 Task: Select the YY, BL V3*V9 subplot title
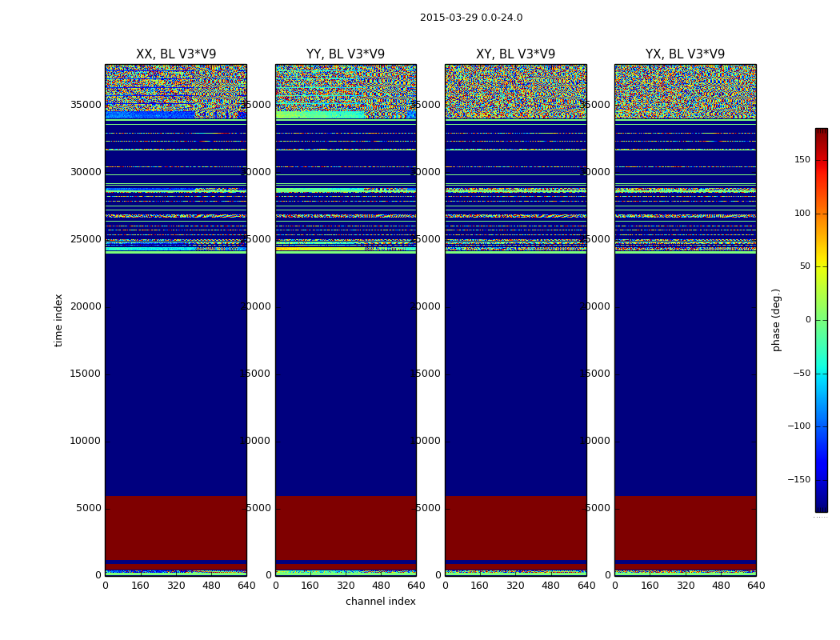[346, 54]
